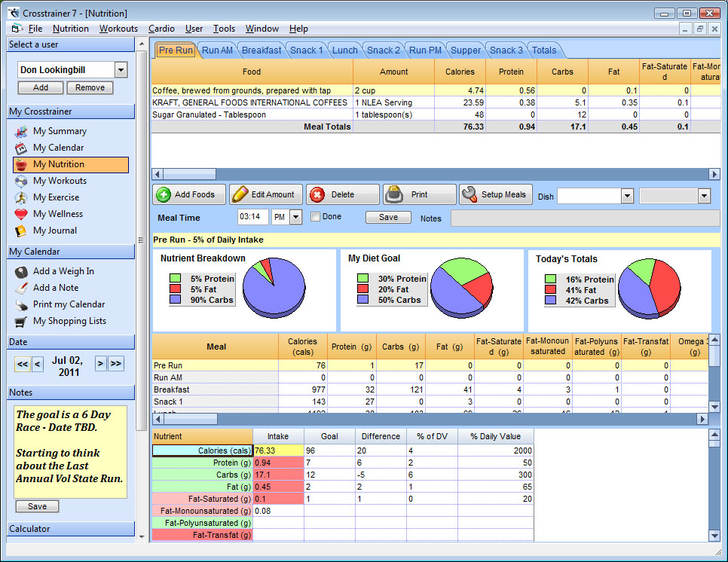Viewport: 728px width, 562px height.
Task: Click the Add a Weigh In icon
Action: [x=21, y=271]
